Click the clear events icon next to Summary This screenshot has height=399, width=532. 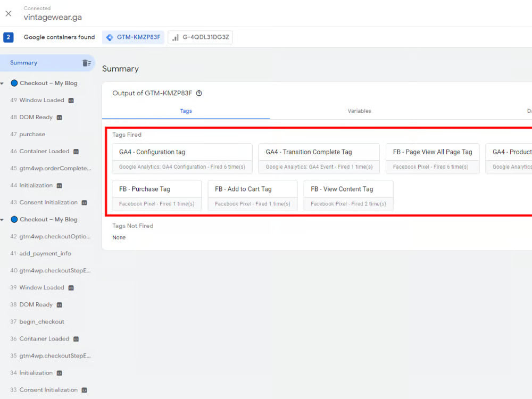coord(87,63)
